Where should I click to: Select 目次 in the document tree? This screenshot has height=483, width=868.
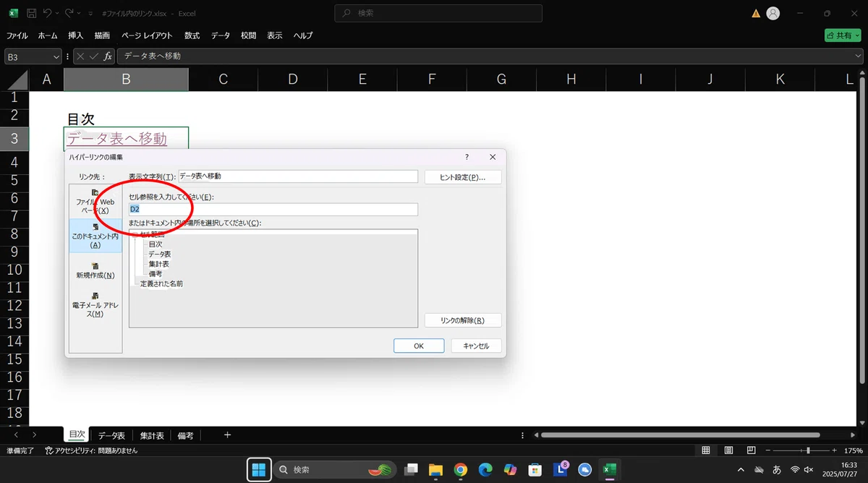click(x=156, y=244)
